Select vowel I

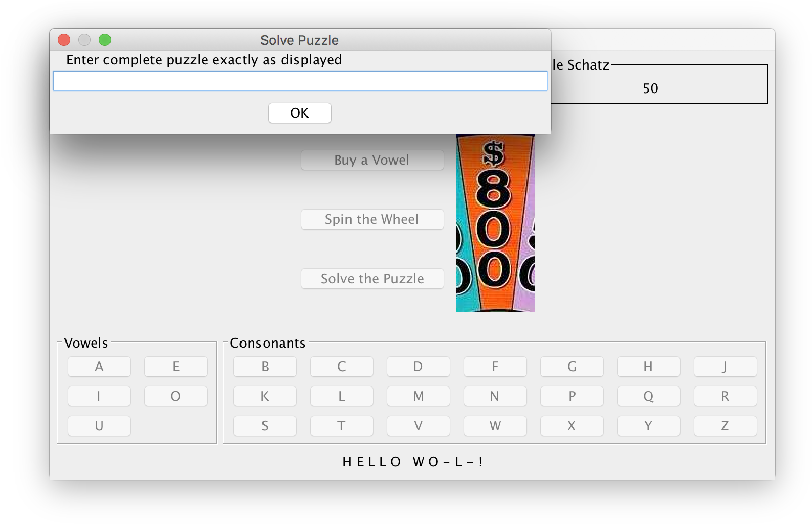99,396
